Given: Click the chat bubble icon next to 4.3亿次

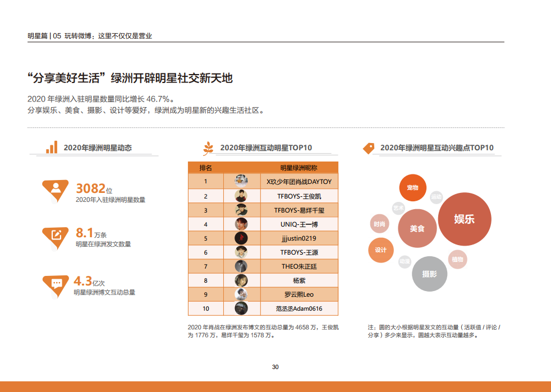Looking at the screenshot, I should pyautogui.click(x=56, y=286).
